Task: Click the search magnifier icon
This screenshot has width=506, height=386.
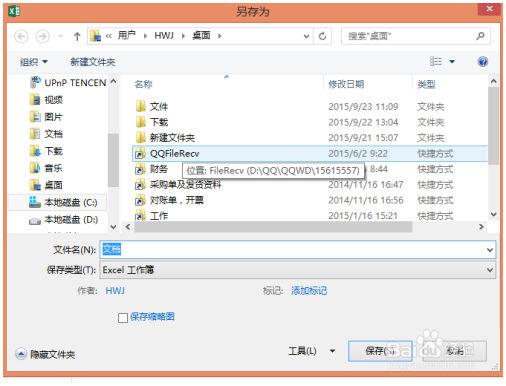Action: pos(480,36)
